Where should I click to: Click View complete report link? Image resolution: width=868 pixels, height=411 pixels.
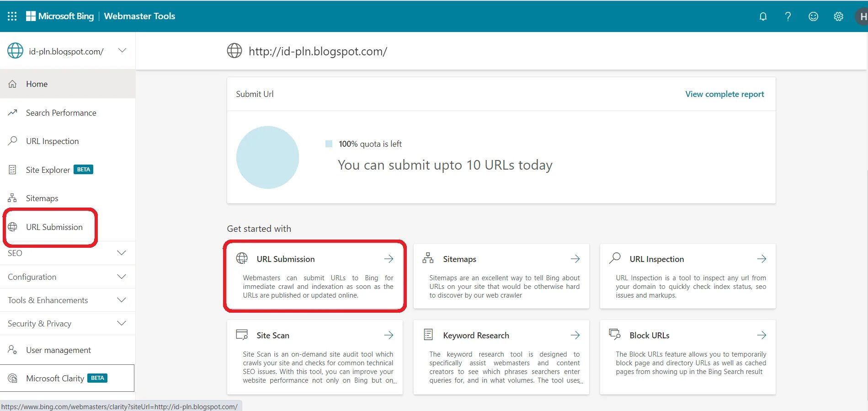coord(724,94)
